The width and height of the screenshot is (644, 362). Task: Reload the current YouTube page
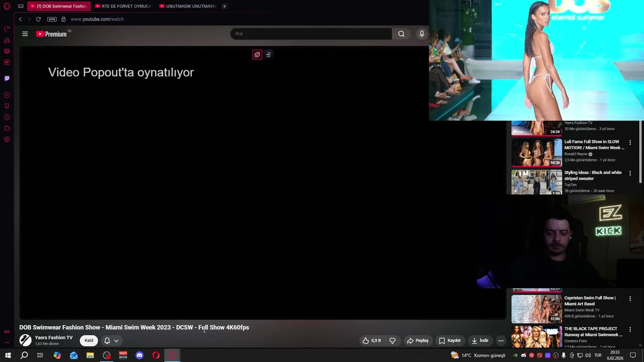38,19
